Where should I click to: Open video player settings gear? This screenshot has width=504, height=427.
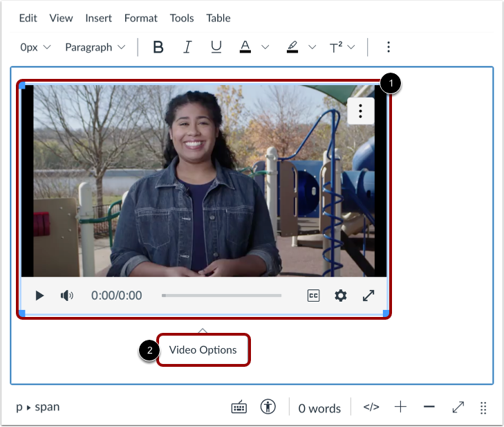pyautogui.click(x=341, y=296)
